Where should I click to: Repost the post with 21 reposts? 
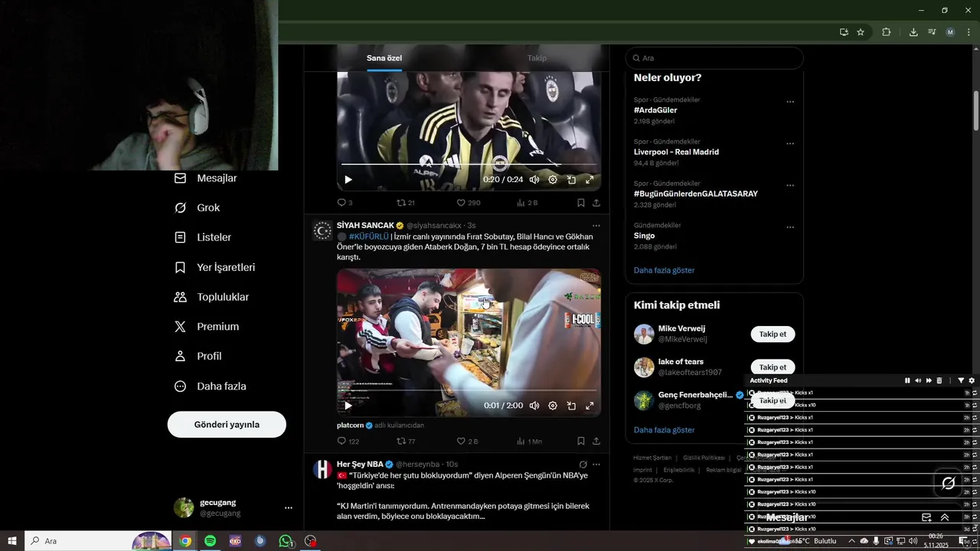click(406, 203)
